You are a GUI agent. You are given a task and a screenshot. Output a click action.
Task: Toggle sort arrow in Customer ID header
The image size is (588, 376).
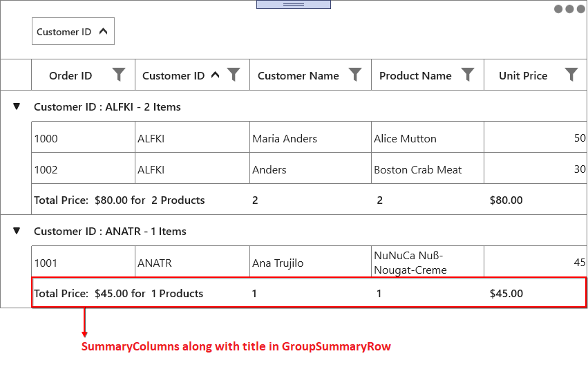coord(216,75)
